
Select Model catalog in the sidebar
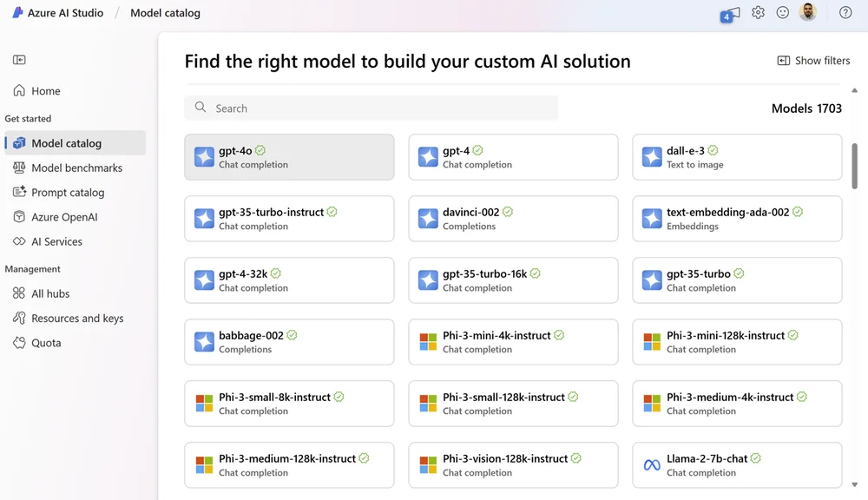[76, 143]
